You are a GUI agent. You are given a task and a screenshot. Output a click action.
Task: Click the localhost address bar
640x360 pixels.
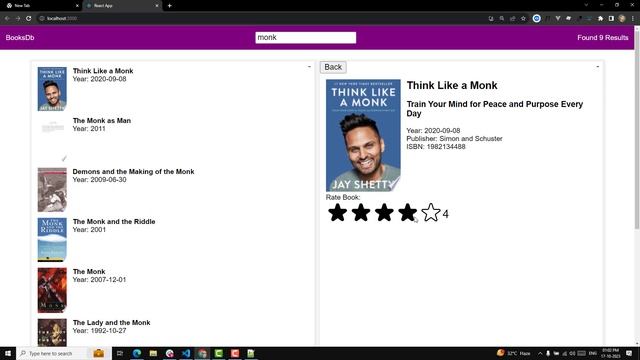click(x=261, y=18)
